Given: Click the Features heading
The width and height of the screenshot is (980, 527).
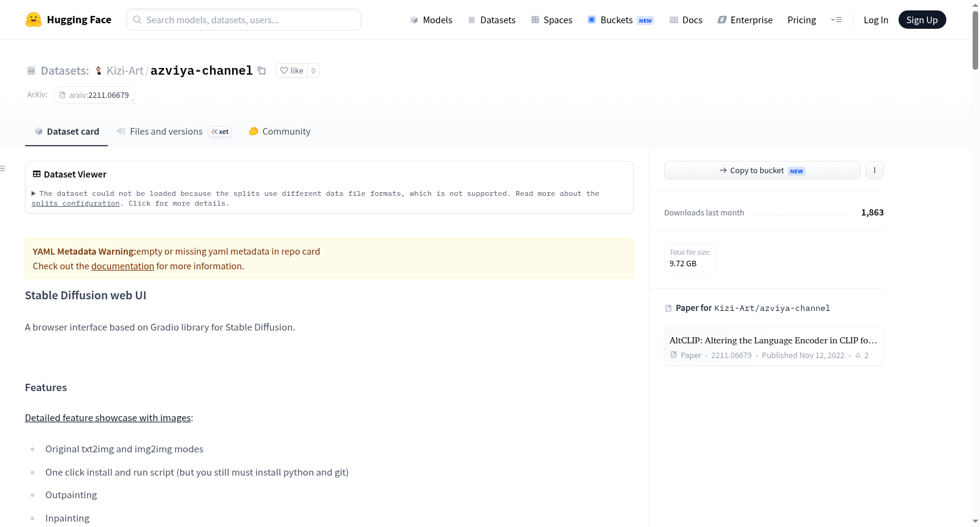Looking at the screenshot, I should coord(46,387).
